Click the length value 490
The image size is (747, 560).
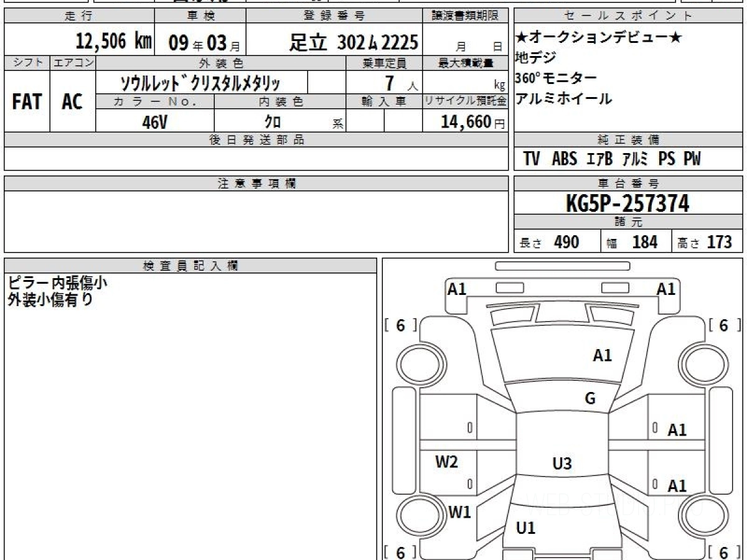566,242
